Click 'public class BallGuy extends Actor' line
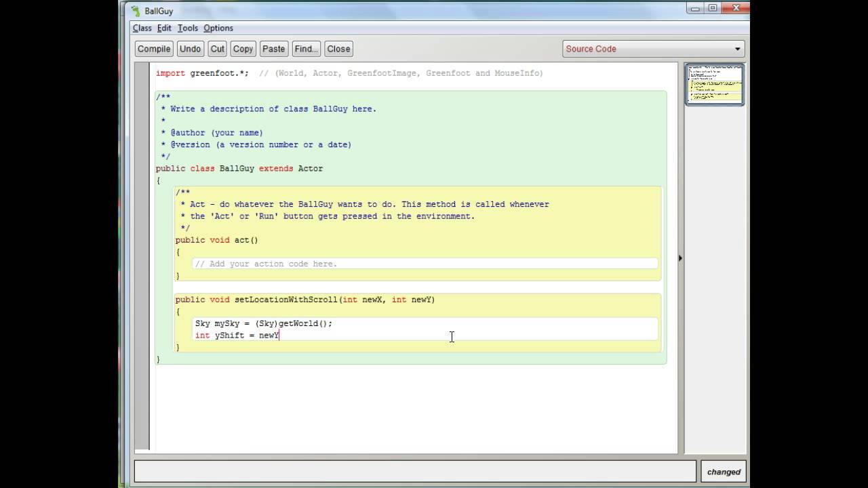Image resolution: width=868 pixels, height=488 pixels. click(239, 168)
